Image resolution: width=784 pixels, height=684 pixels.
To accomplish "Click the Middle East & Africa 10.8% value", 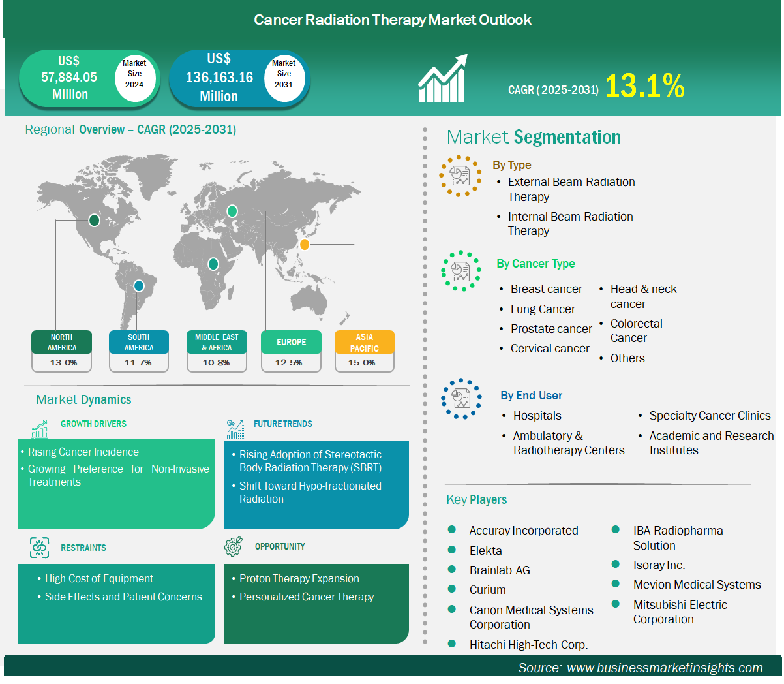I will [216, 362].
